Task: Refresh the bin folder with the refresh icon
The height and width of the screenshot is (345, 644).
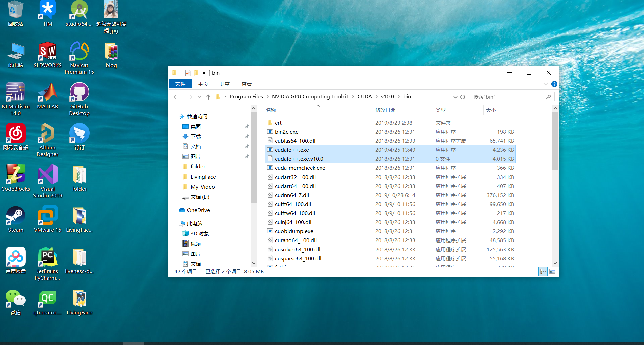Action: point(463,97)
